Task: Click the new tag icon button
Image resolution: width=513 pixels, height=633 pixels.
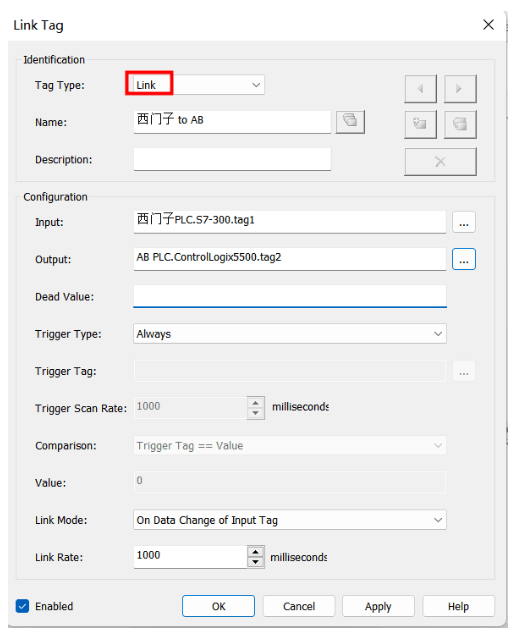Action: point(420,124)
